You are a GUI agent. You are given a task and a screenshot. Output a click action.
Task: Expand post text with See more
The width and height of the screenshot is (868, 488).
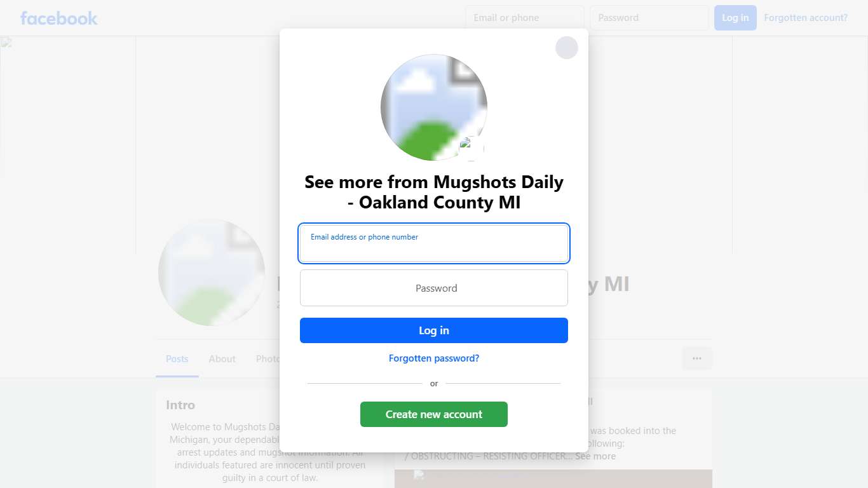595,456
